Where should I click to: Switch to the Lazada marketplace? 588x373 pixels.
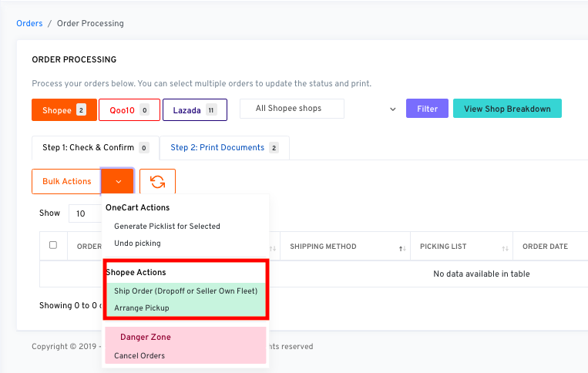point(194,110)
